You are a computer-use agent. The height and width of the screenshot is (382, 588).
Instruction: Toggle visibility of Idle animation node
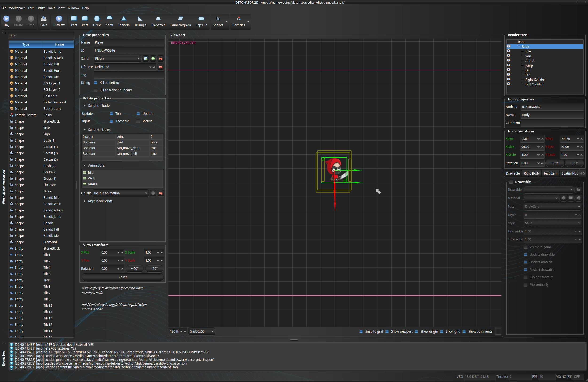pyautogui.click(x=509, y=51)
